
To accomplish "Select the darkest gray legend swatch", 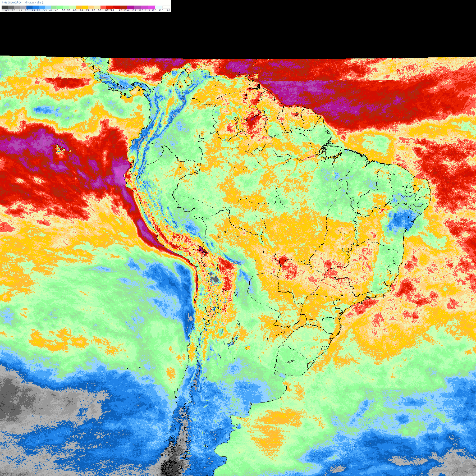I will (4, 7).
